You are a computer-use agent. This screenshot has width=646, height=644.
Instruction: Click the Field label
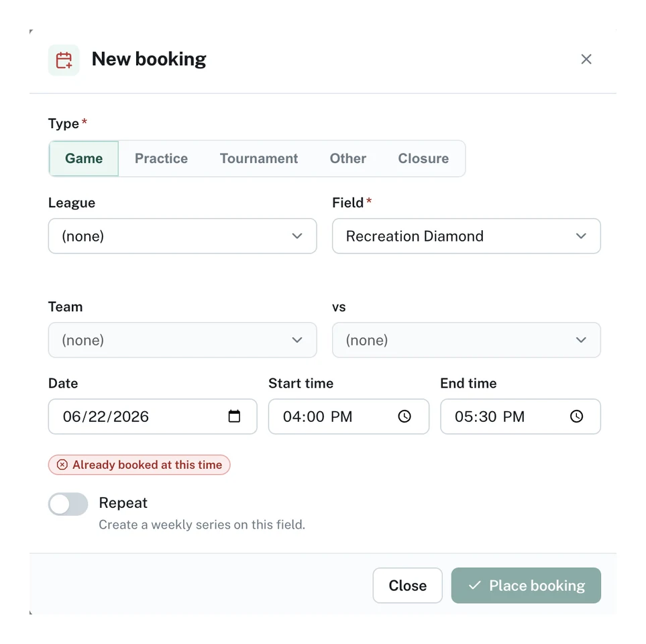coord(347,203)
